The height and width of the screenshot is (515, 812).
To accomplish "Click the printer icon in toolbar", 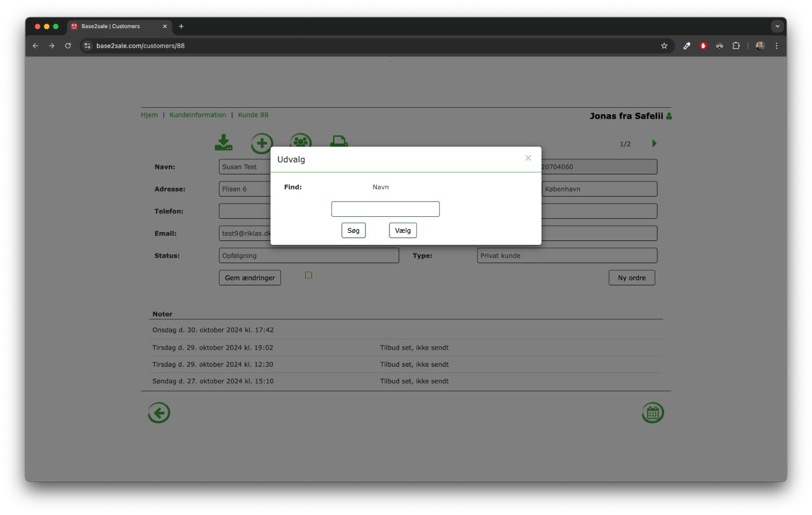I will coord(339,141).
